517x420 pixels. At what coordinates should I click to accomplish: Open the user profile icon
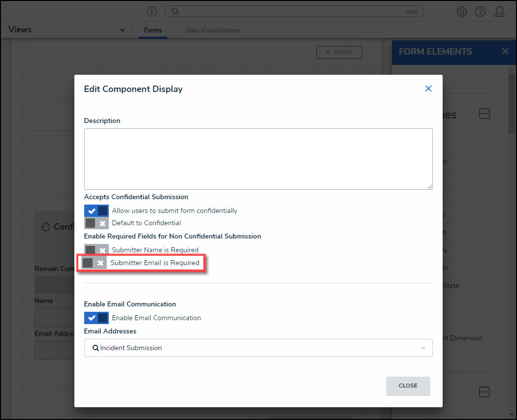499,11
